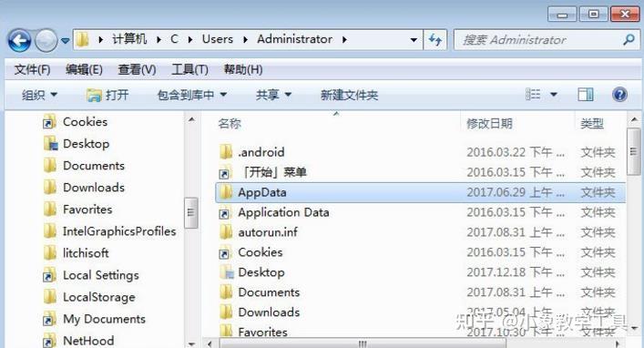This screenshot has width=644, height=348.
Task: Open the 查看(V) menu
Action: point(137,69)
